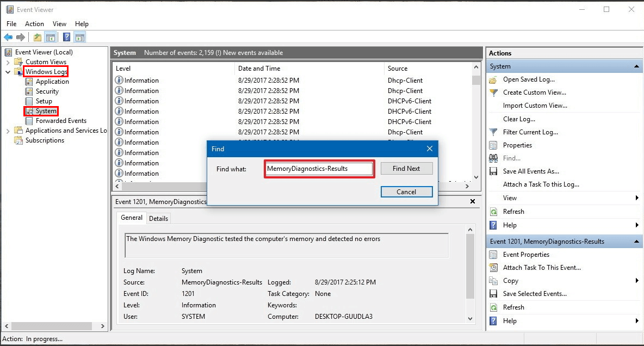
Task: Click the Open Saved Log folder icon
Action: (493, 79)
